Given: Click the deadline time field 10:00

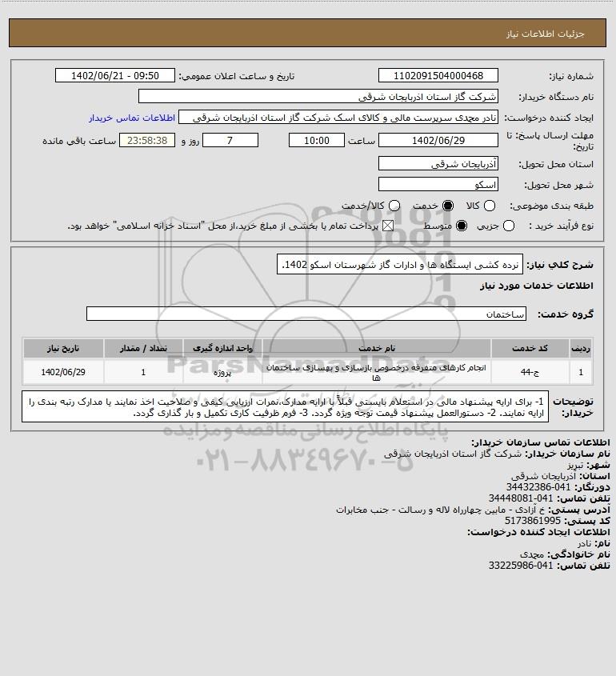Looking at the screenshot, I should tap(317, 140).
